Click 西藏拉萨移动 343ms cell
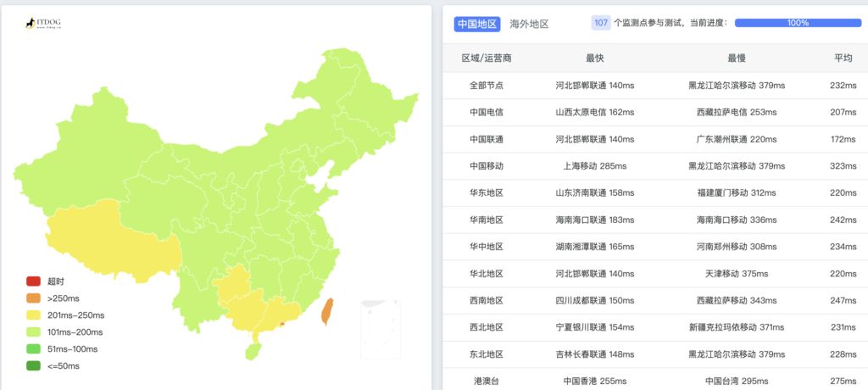 [737, 300]
